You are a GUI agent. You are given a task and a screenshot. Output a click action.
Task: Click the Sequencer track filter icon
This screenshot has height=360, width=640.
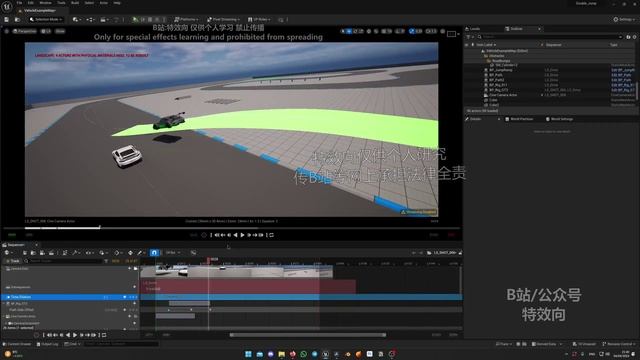click(106, 261)
